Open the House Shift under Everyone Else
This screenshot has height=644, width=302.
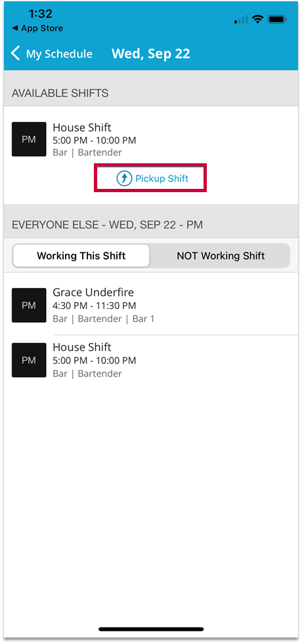(151, 360)
